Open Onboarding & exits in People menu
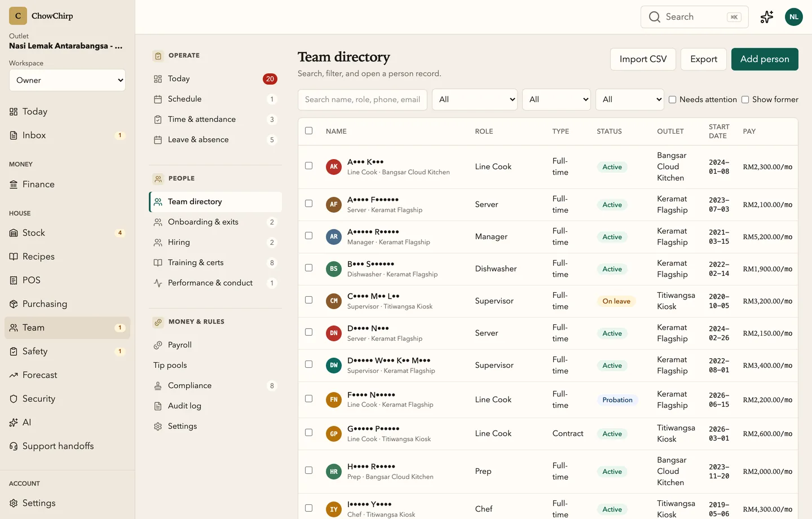The image size is (812, 519). tap(215, 222)
